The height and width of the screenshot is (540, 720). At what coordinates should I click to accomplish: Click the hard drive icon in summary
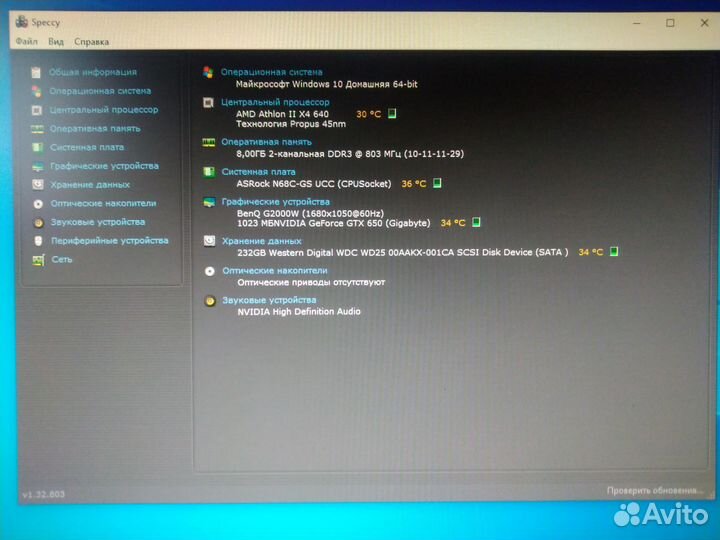click(x=209, y=241)
